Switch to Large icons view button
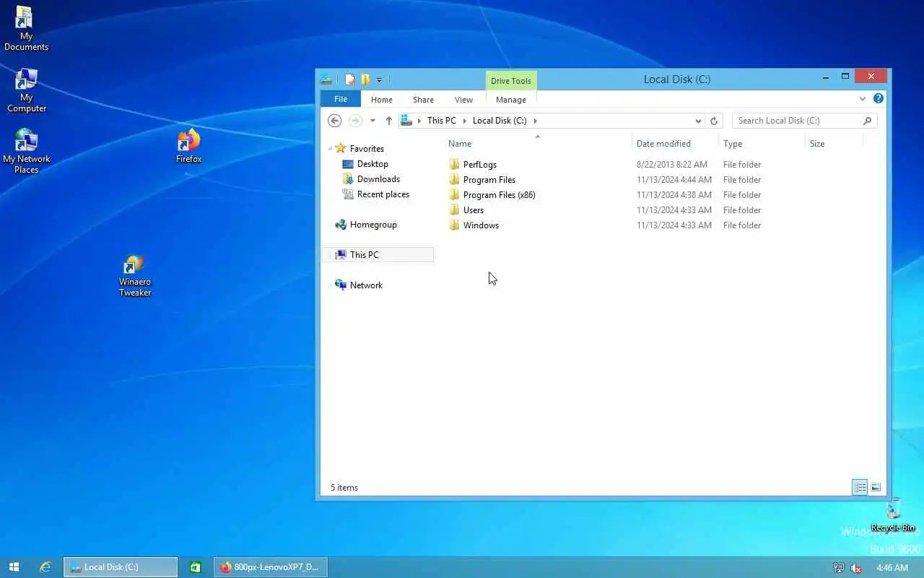 coord(876,488)
